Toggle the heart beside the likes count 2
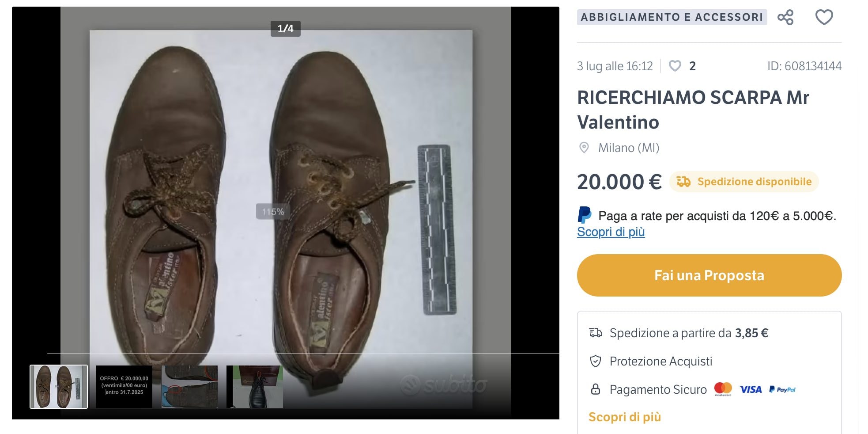 point(675,66)
